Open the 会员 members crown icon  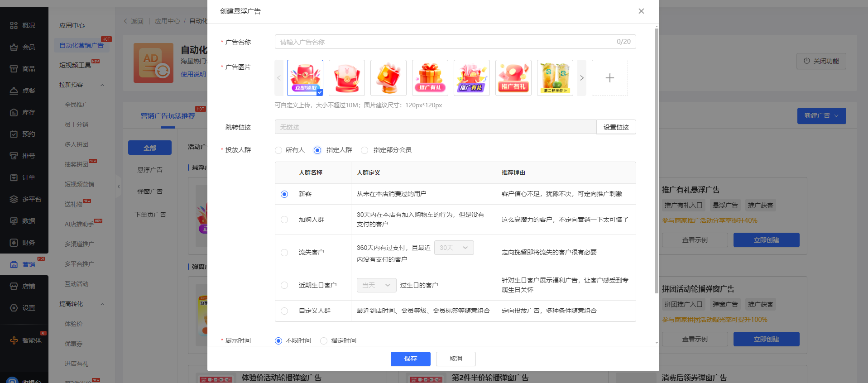14,47
